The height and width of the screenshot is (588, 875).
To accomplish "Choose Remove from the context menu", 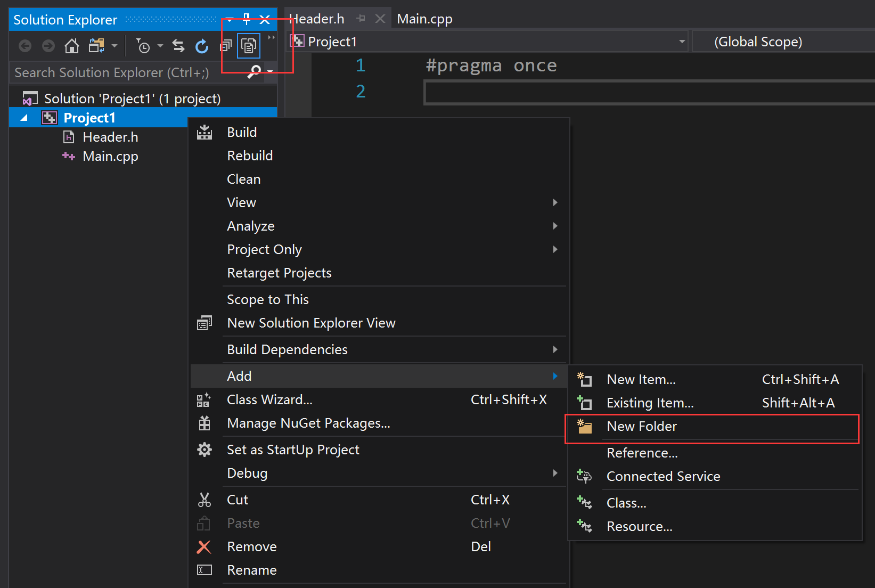I will click(x=379, y=546).
